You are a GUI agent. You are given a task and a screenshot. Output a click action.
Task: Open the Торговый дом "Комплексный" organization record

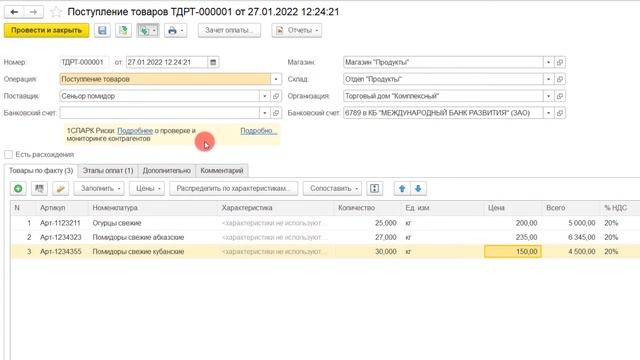pyautogui.click(x=560, y=96)
